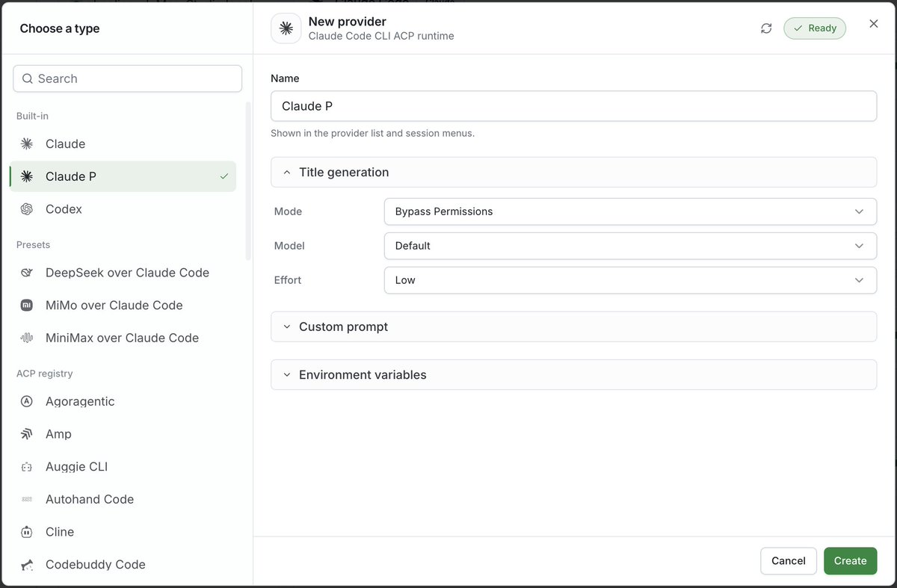This screenshot has width=897, height=588.
Task: Click the Name field containing Claude P
Action: 573,106
